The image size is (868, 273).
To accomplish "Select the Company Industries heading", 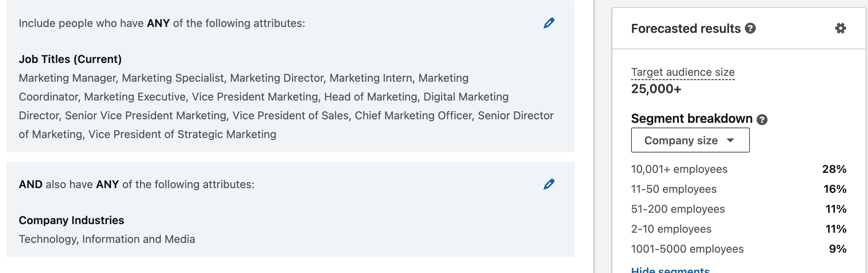I will click(x=72, y=220).
